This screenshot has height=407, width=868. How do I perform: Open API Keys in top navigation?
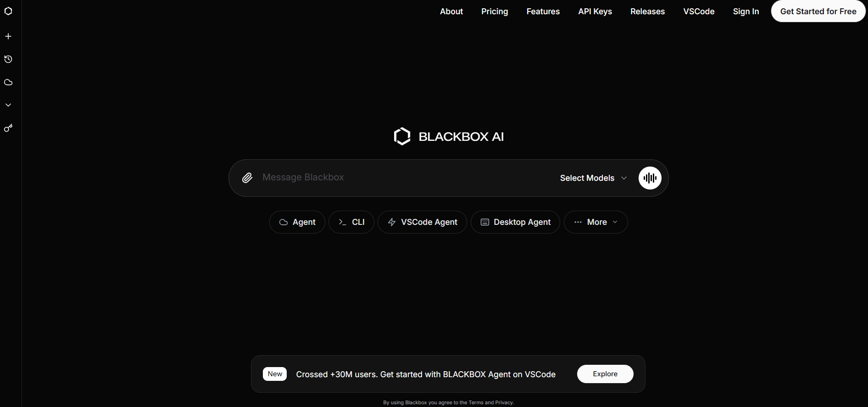tap(595, 11)
